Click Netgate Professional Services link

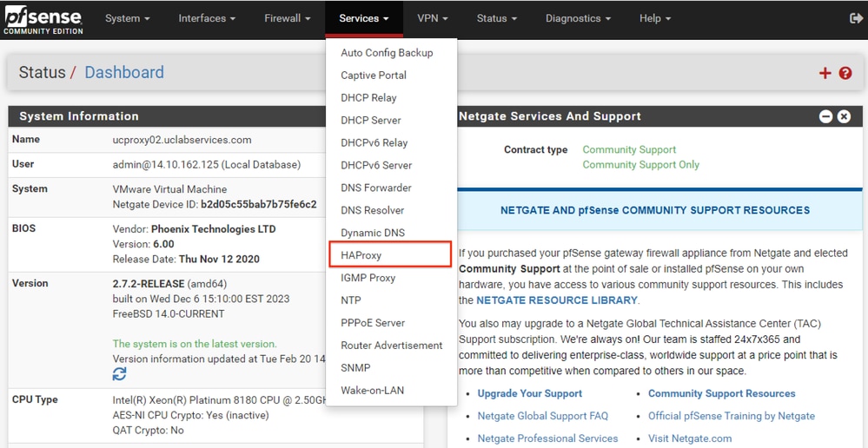[547, 438]
